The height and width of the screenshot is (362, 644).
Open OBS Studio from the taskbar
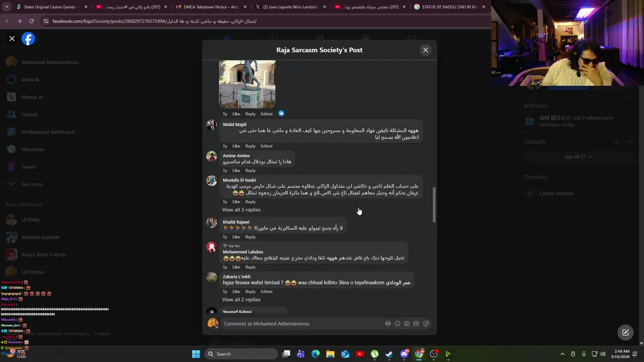(x=434, y=354)
